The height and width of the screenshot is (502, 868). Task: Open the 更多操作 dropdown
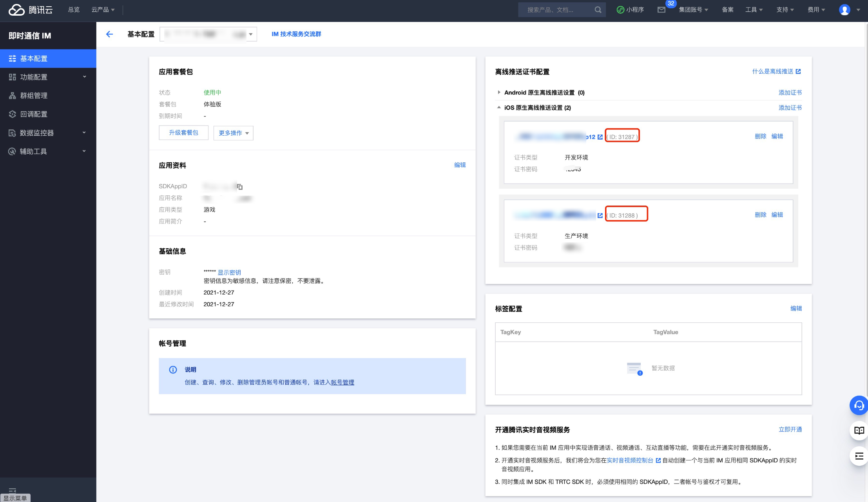tap(234, 133)
